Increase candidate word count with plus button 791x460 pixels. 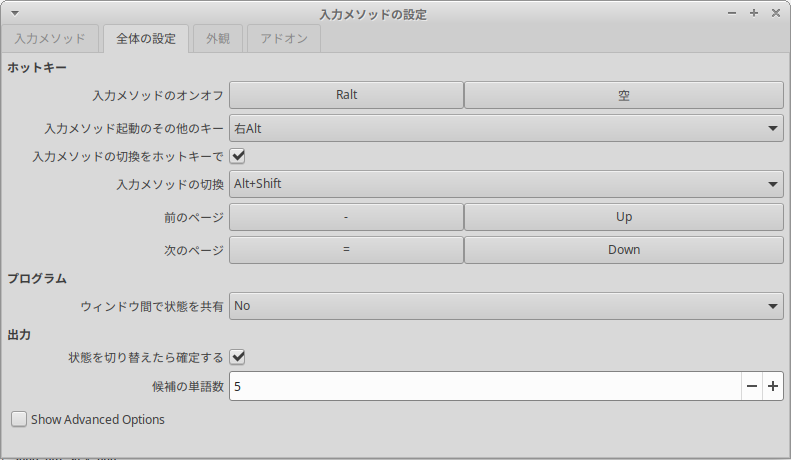click(x=773, y=386)
